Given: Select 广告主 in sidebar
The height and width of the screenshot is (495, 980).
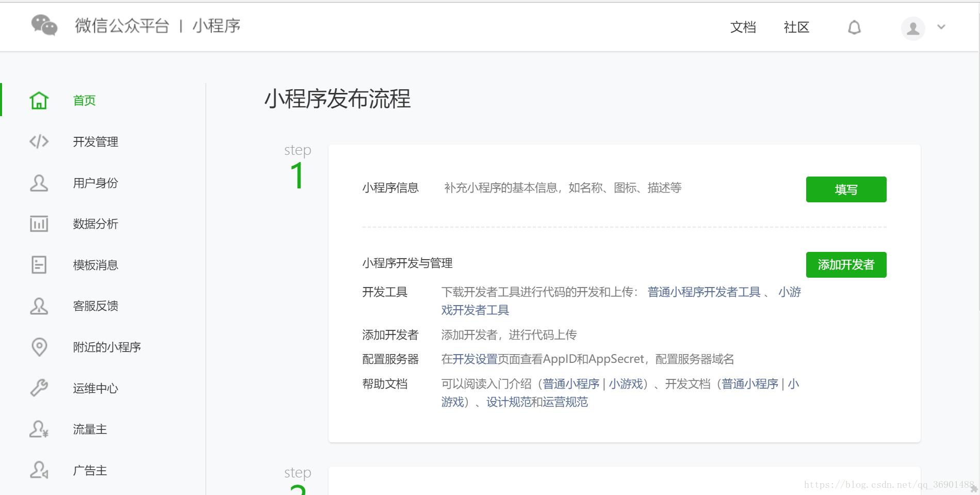Looking at the screenshot, I should click(x=90, y=470).
